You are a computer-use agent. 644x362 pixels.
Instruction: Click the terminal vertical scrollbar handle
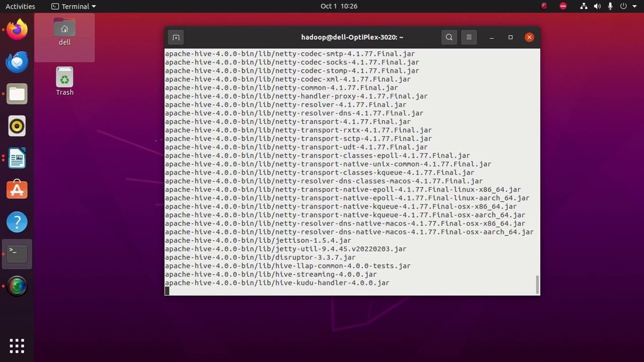537,284
